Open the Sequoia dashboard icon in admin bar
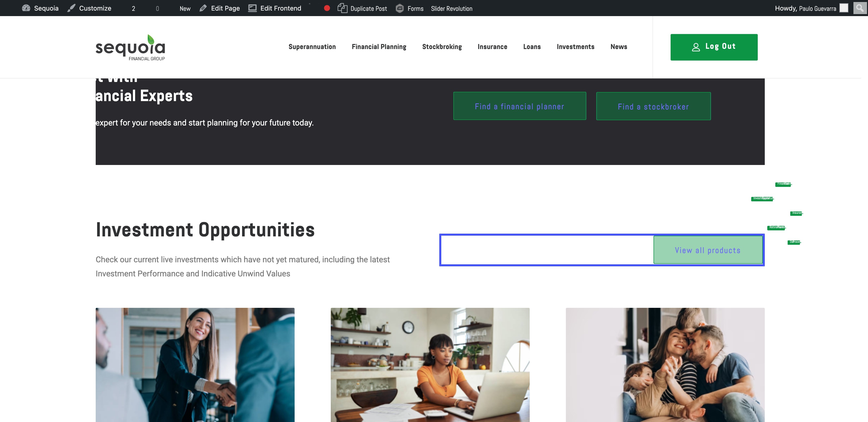 (x=26, y=8)
